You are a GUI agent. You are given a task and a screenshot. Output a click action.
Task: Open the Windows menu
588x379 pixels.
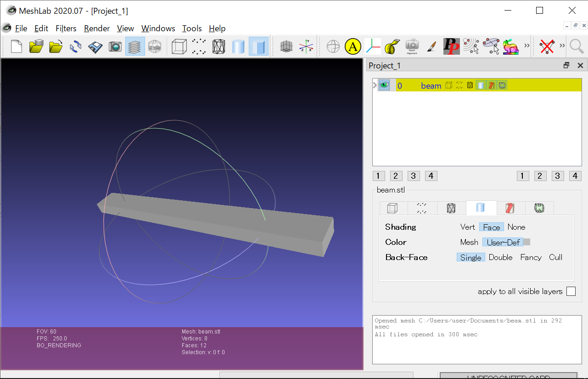click(158, 28)
